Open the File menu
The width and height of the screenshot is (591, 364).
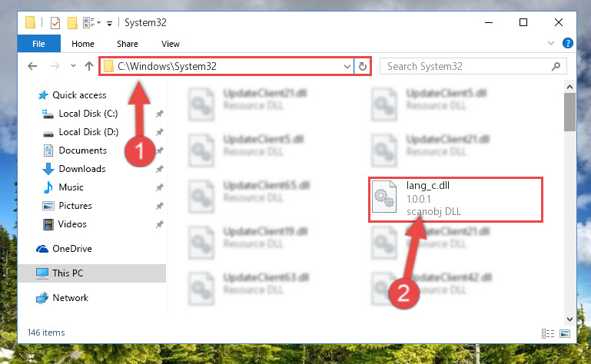(x=39, y=44)
